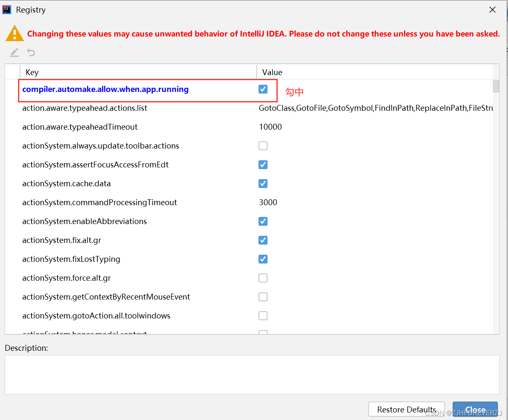Sort by the Key column header
Viewport: 508px width, 420px height.
click(x=138, y=72)
